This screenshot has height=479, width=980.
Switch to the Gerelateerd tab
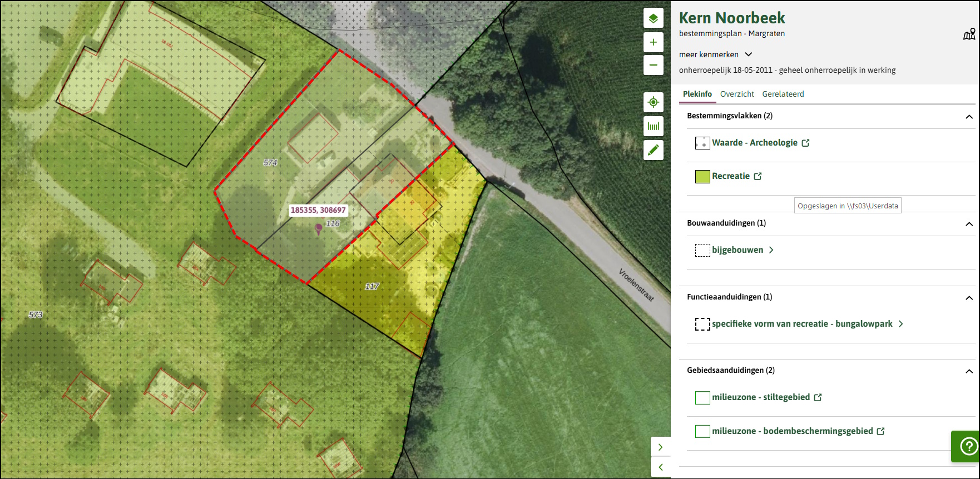pyautogui.click(x=783, y=94)
